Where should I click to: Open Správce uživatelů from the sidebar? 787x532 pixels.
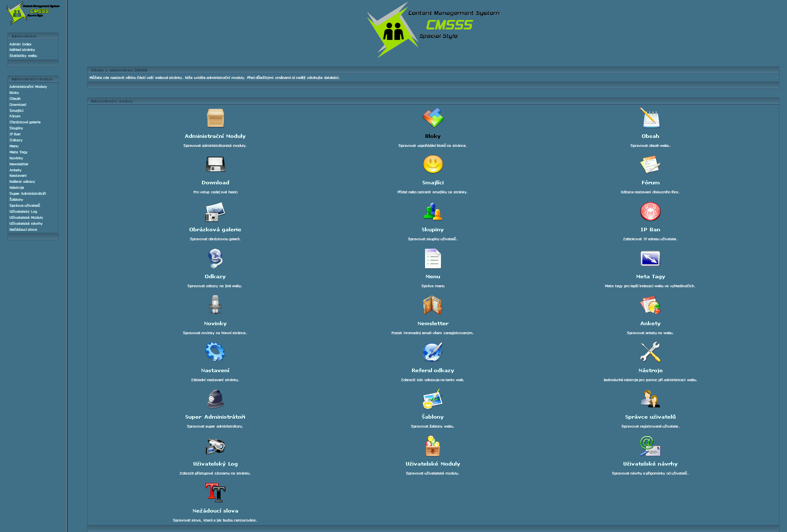point(25,206)
